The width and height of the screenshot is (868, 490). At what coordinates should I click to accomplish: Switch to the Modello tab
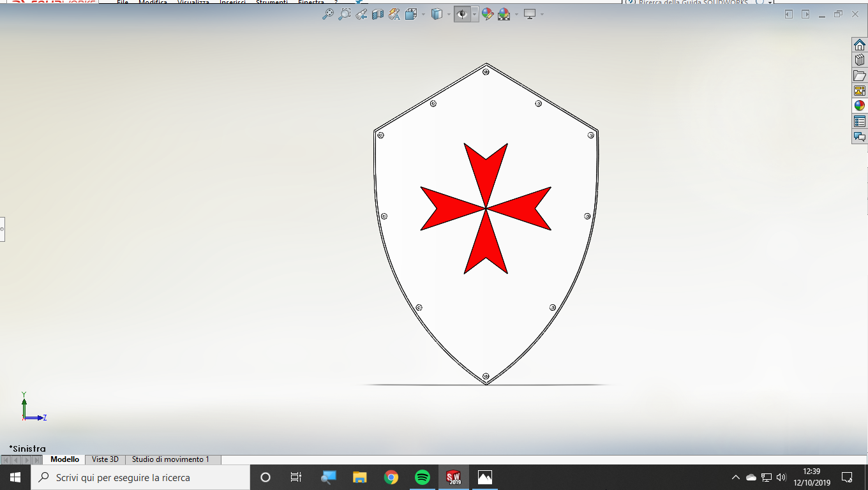tap(65, 459)
